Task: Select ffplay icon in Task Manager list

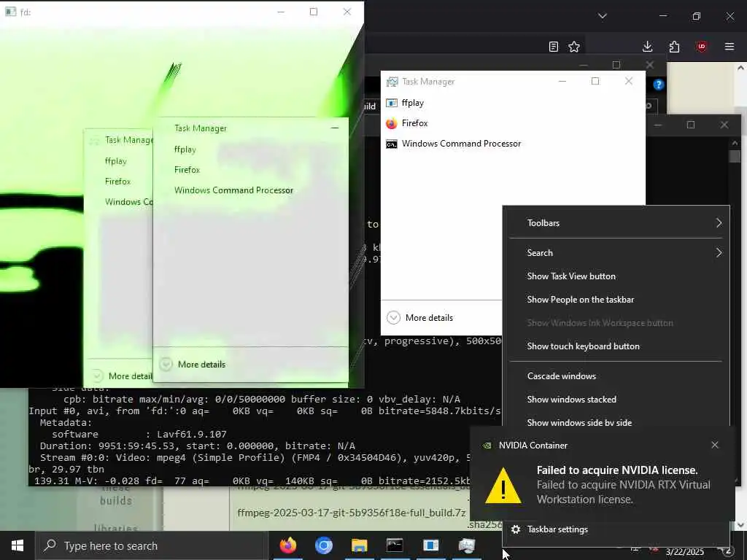Action: 392,103
